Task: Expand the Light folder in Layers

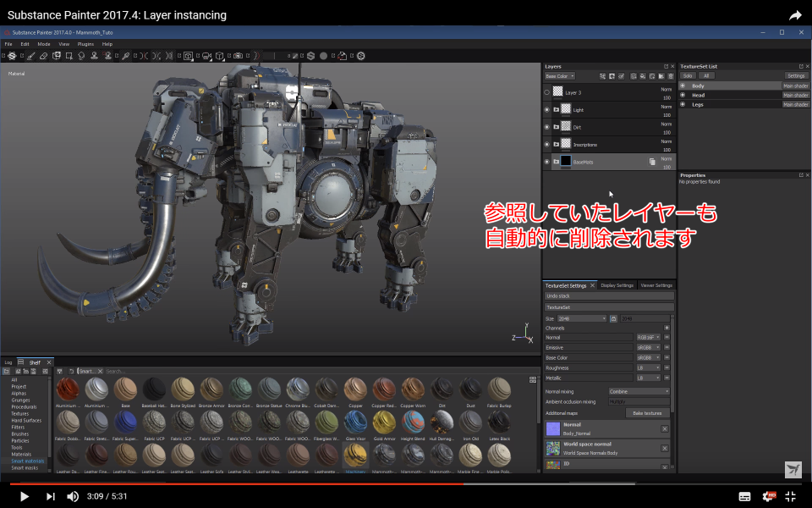Action: [x=557, y=110]
